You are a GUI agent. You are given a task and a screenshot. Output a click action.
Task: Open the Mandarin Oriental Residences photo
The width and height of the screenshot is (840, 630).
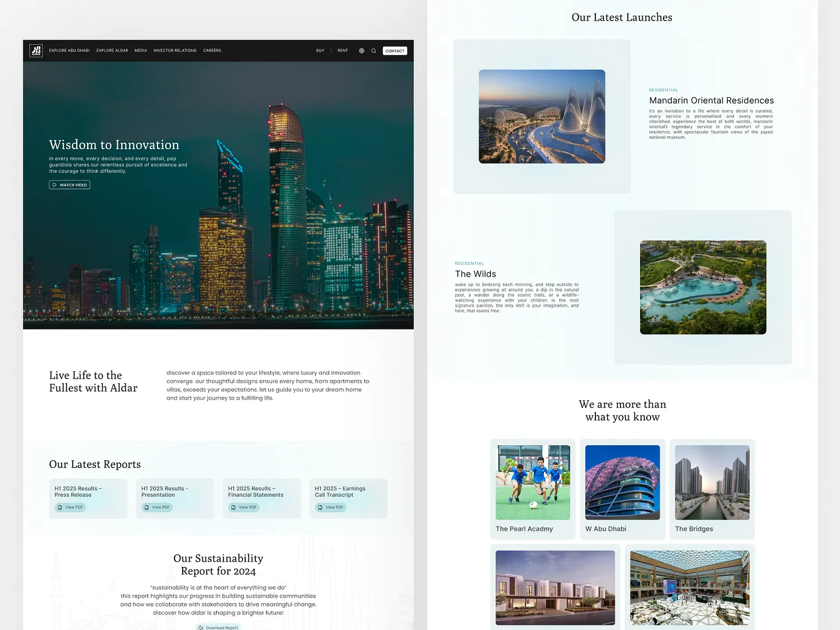[542, 117]
